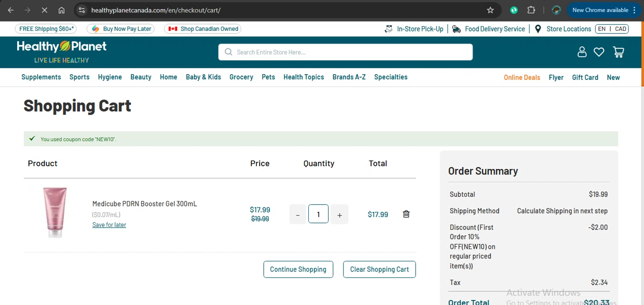Image resolution: width=644 pixels, height=305 pixels.
Task: Open Beauty menu
Action: click(141, 77)
